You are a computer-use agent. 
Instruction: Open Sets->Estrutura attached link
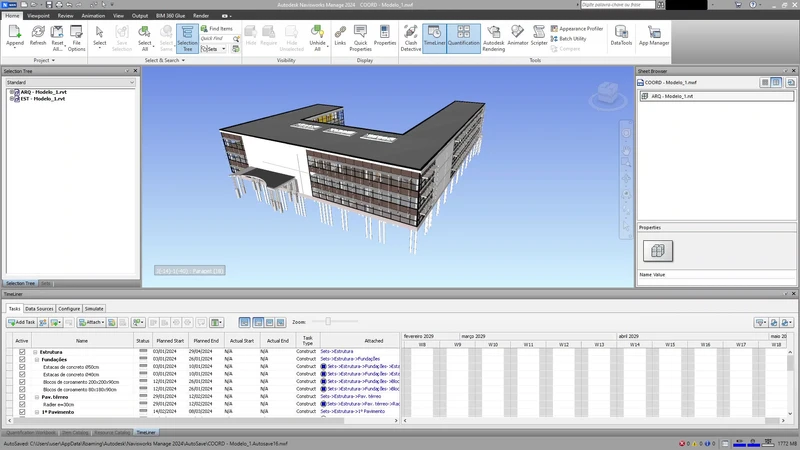[x=337, y=352]
